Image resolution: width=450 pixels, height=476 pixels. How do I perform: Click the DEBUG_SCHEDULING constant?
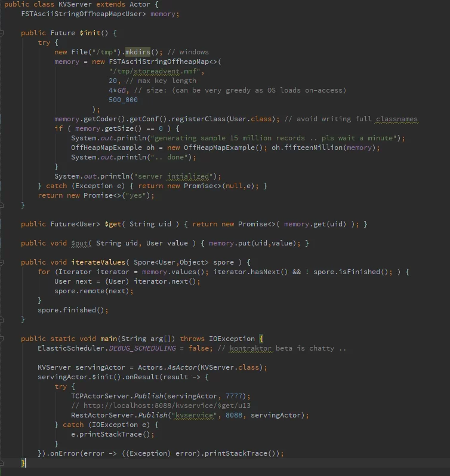click(x=142, y=348)
